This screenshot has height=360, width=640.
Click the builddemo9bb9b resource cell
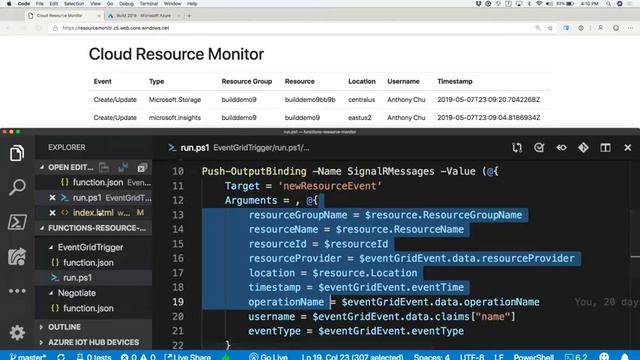310,100
